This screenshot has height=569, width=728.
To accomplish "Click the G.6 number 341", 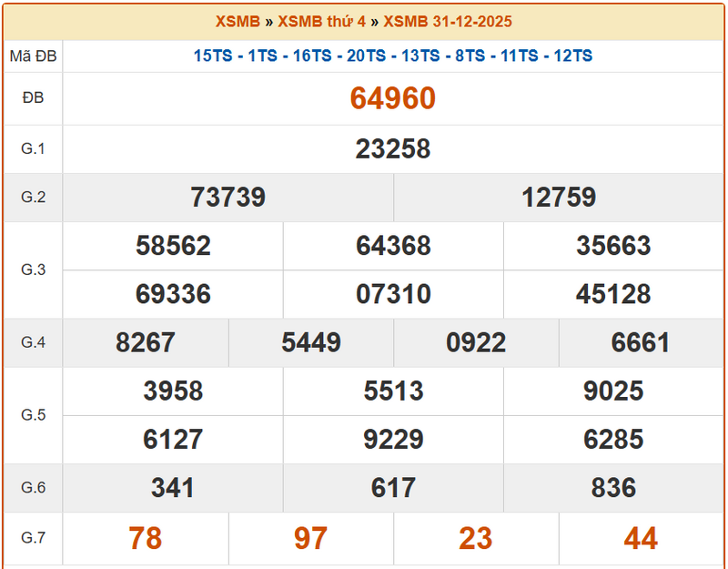I will tap(173, 487).
